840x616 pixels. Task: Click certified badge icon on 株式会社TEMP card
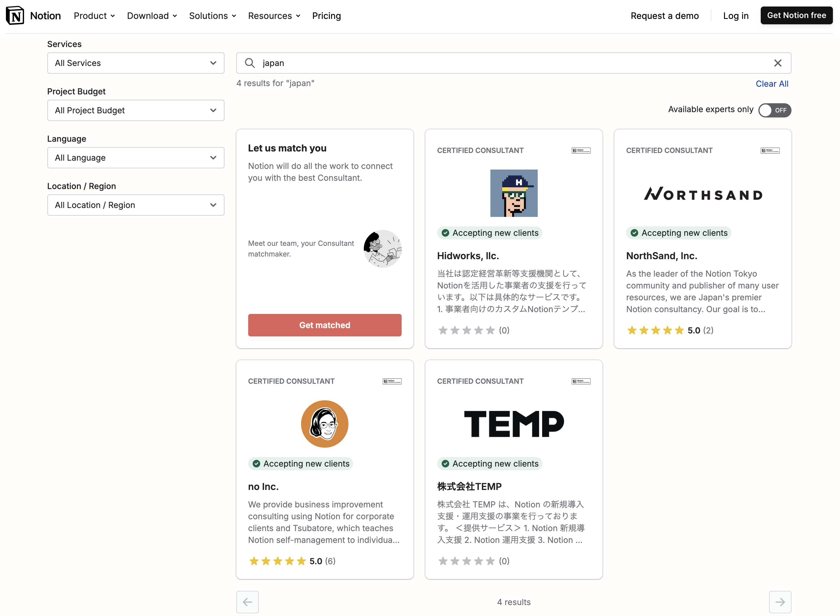tap(581, 381)
